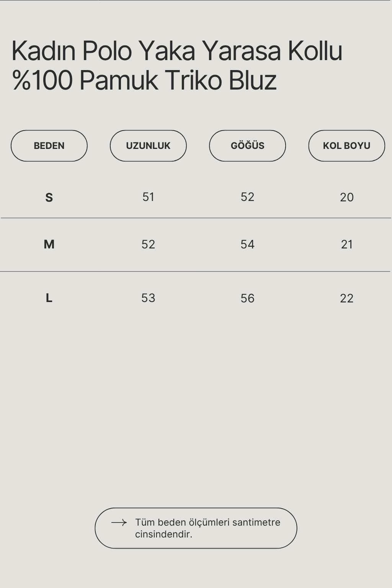Click the size M row label
This screenshot has width=392, height=588.
pyautogui.click(x=49, y=244)
